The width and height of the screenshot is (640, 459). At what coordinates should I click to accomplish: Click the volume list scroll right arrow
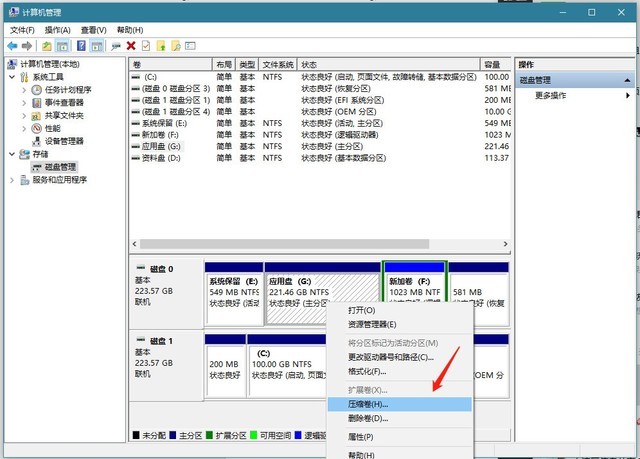505,244
